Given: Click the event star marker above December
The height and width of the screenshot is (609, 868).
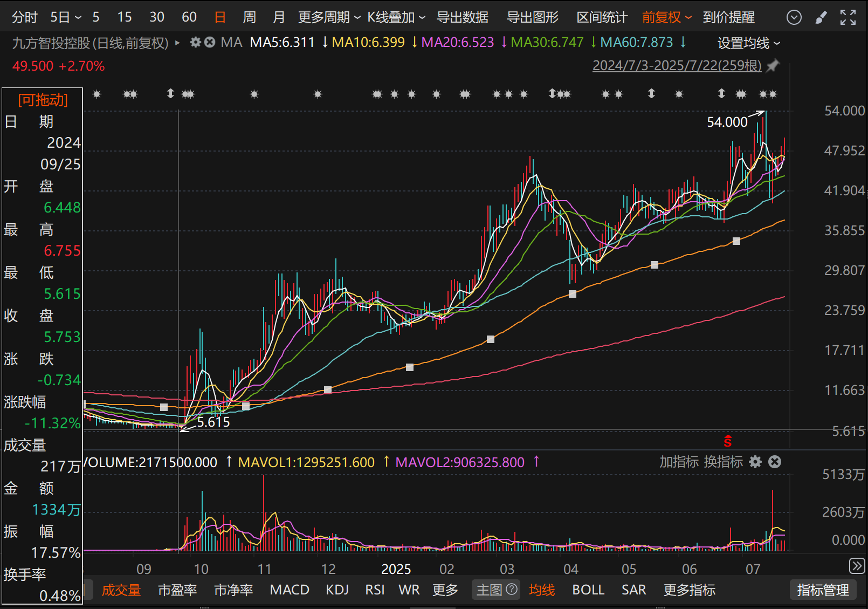Looking at the screenshot, I should 318,94.
